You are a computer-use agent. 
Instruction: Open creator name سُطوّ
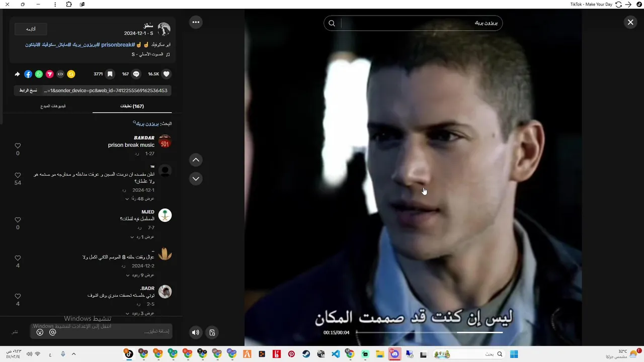[148, 25]
